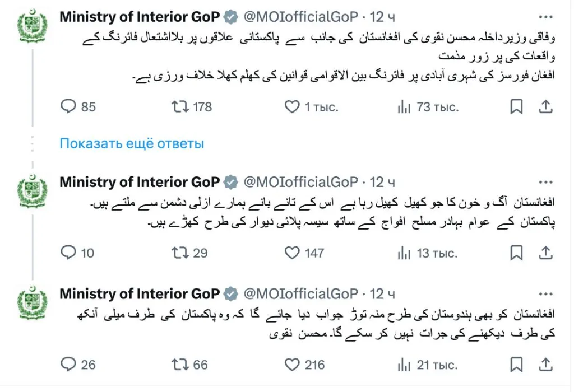Reply to the tweet with 26 replies
This screenshot has width=574, height=392.
(x=68, y=365)
